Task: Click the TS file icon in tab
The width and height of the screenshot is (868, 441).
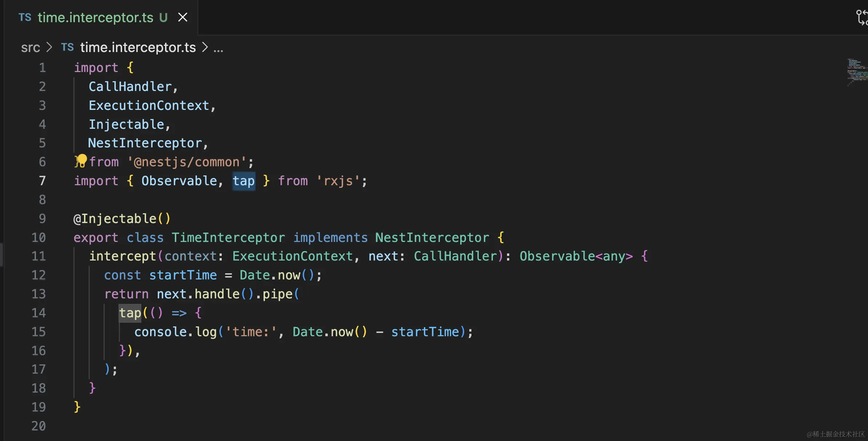Action: click(25, 17)
